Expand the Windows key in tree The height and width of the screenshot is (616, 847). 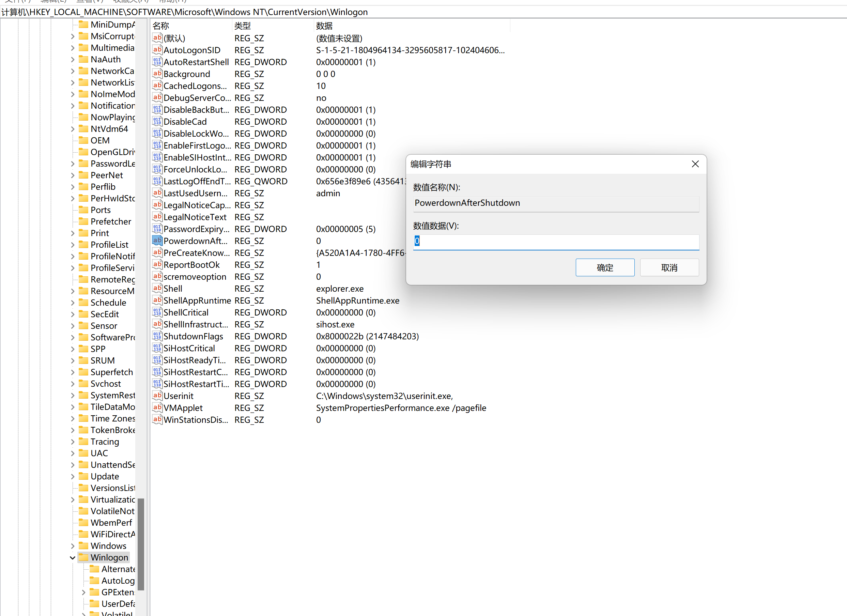click(x=73, y=546)
